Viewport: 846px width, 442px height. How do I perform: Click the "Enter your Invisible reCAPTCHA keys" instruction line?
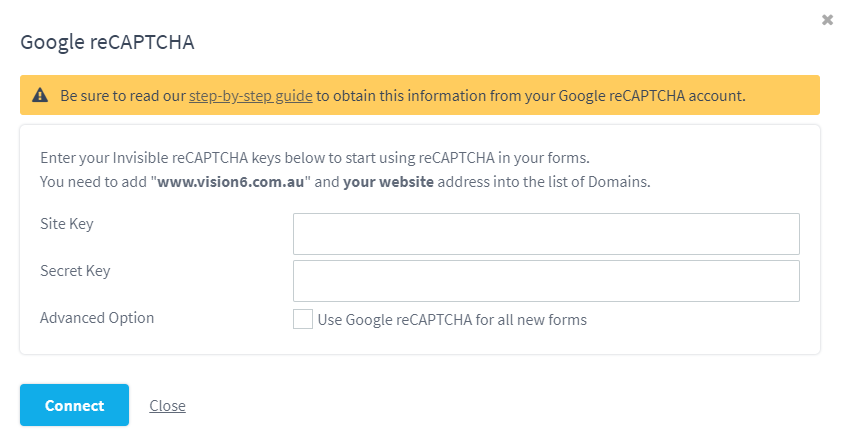[315, 158]
